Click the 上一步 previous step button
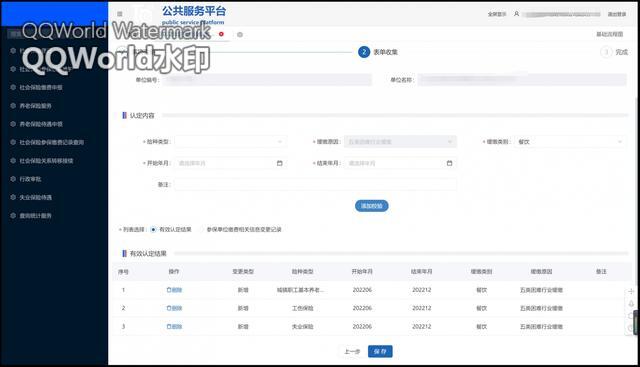 (352, 351)
